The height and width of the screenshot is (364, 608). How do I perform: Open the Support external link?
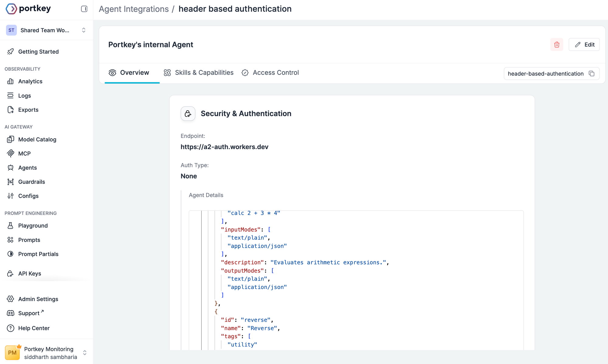tap(29, 313)
